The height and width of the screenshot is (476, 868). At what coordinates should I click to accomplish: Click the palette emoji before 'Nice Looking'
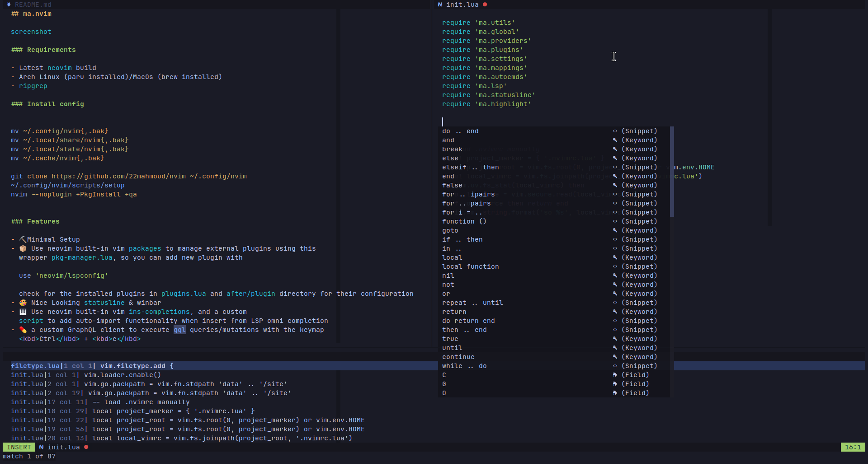pyautogui.click(x=23, y=303)
